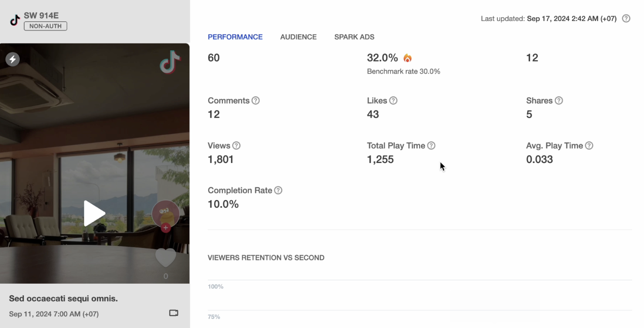Click Avg. Play Time help icon
The height and width of the screenshot is (328, 644).
[589, 146]
